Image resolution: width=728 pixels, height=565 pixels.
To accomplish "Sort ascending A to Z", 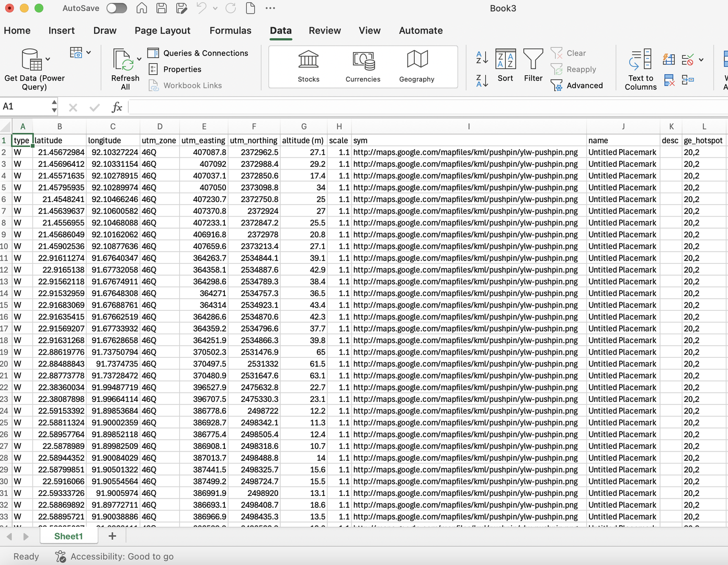I will pyautogui.click(x=482, y=57).
